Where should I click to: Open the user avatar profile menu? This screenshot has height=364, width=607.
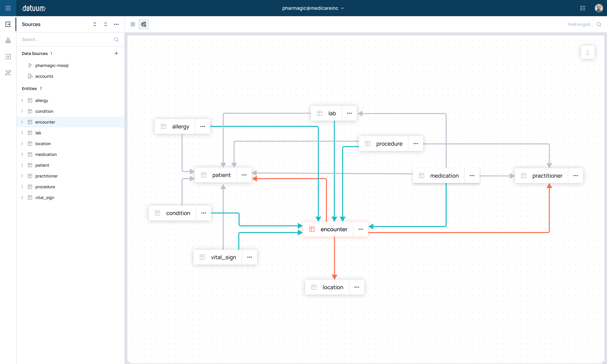click(599, 8)
